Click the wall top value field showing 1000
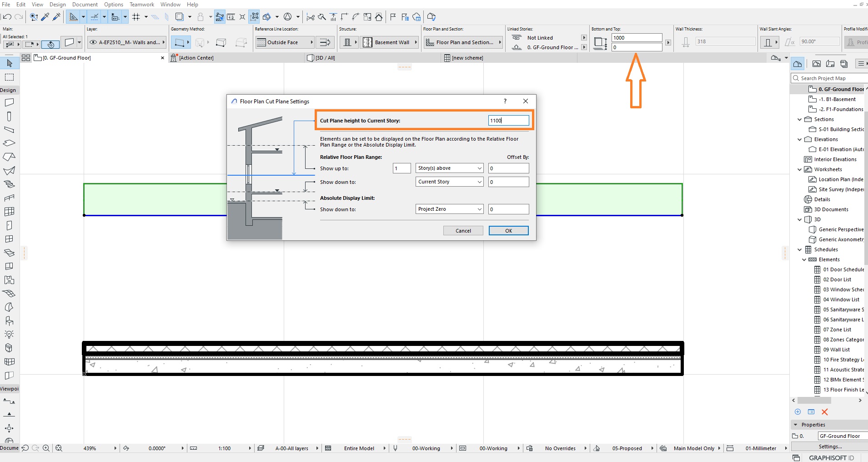Image resolution: width=868 pixels, height=462 pixels. point(637,38)
